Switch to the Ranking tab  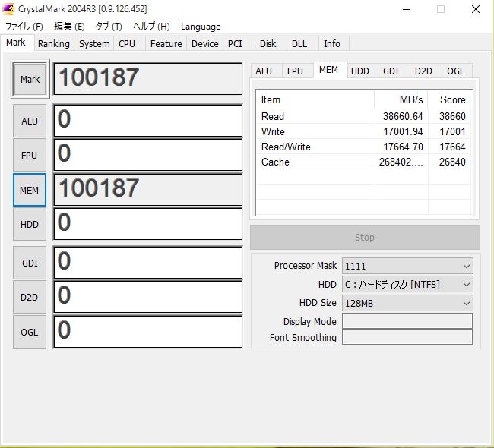(54, 44)
